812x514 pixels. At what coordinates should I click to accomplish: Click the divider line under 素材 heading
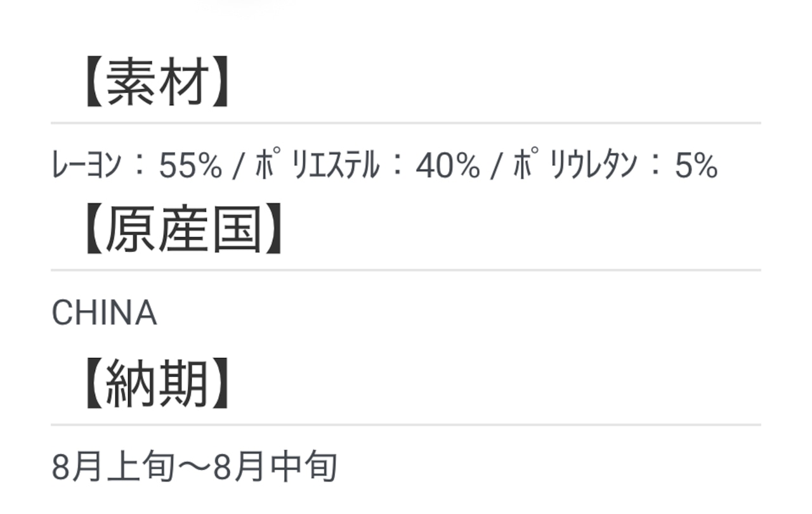tap(406, 123)
